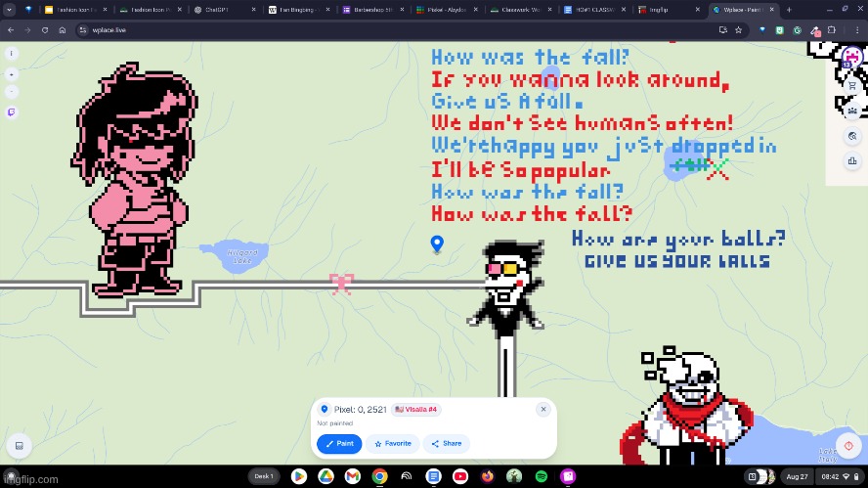The width and height of the screenshot is (868, 488).
Task: Switch to the Pixkel tab
Action: [x=446, y=10]
